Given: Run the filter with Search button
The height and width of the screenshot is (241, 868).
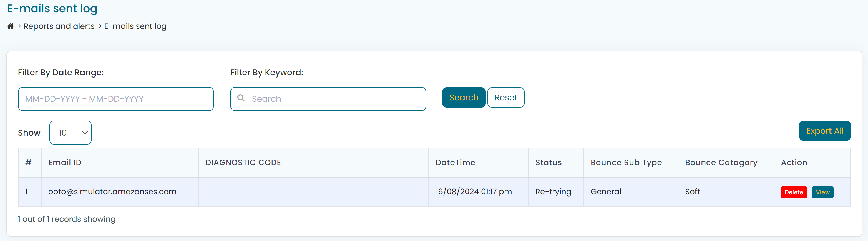Looking at the screenshot, I should tap(464, 98).
